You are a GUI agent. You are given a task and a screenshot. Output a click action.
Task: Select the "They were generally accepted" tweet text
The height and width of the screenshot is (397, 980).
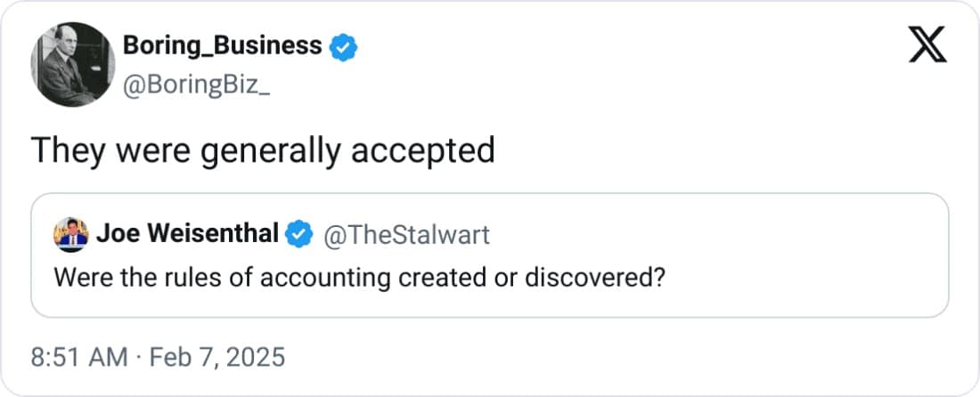262,150
